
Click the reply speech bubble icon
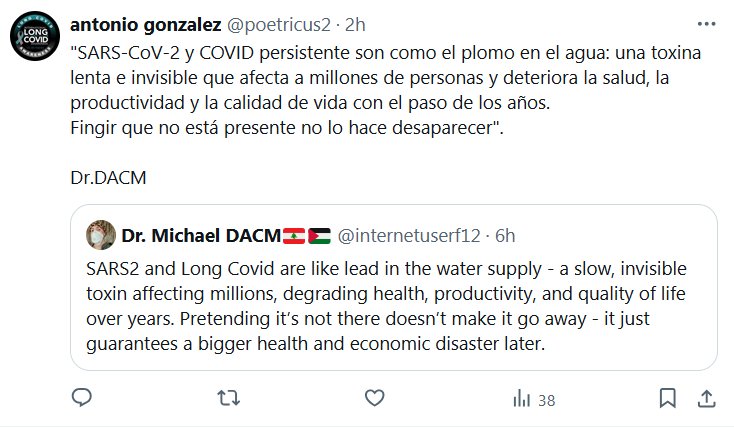[82, 398]
